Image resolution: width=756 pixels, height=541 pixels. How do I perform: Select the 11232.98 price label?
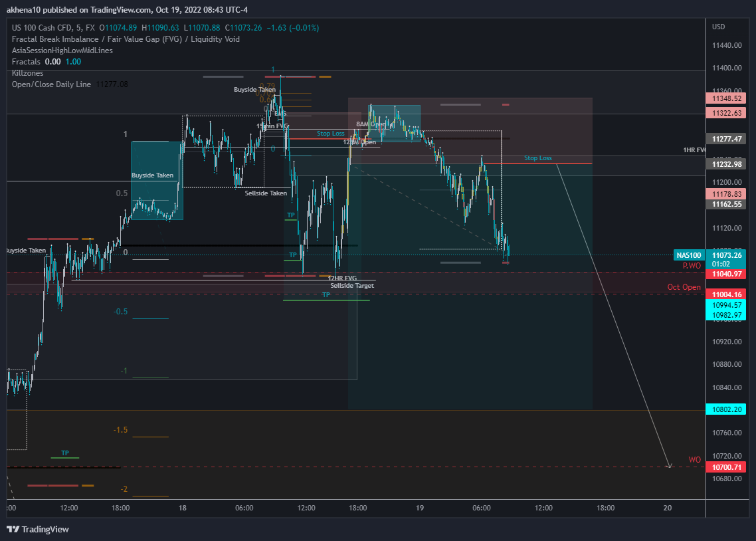pyautogui.click(x=726, y=164)
